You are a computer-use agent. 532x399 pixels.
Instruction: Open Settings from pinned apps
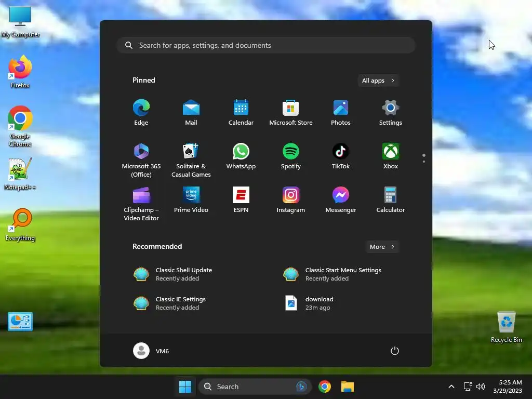point(391,113)
